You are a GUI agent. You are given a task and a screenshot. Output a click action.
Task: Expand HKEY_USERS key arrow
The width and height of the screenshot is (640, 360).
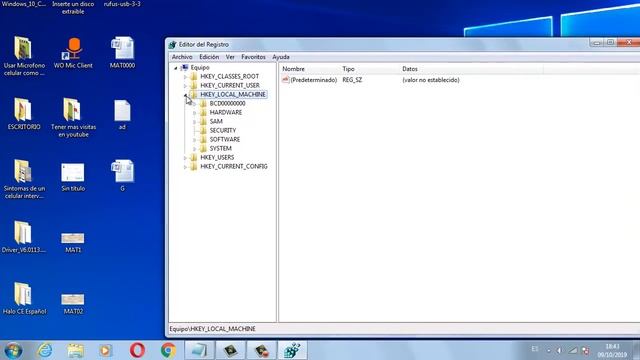(x=185, y=158)
